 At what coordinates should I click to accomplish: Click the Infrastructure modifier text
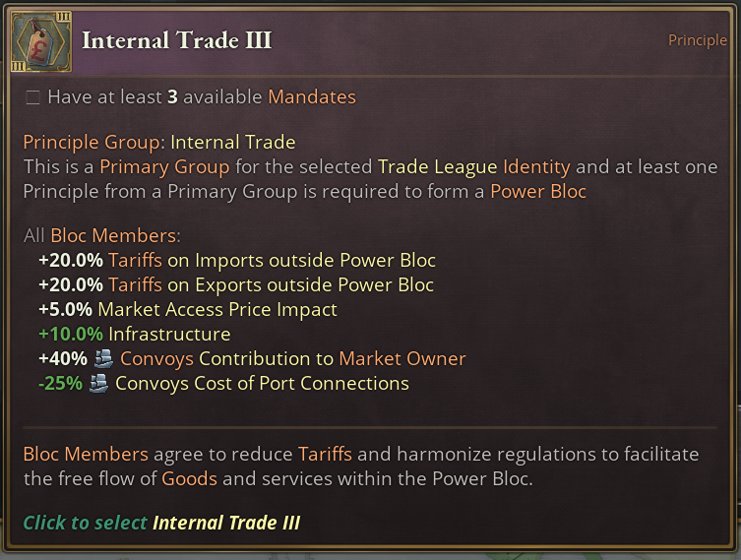(169, 335)
